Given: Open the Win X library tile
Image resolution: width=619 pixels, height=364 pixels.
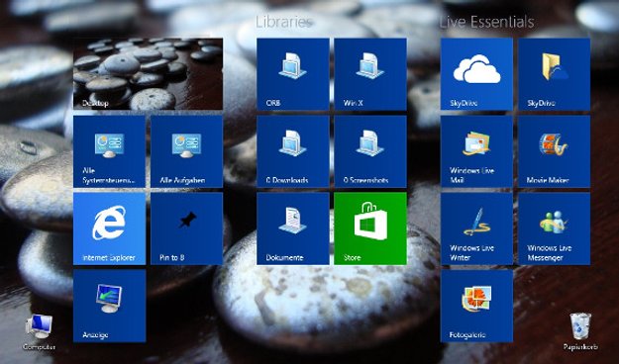Looking at the screenshot, I should pos(370,74).
